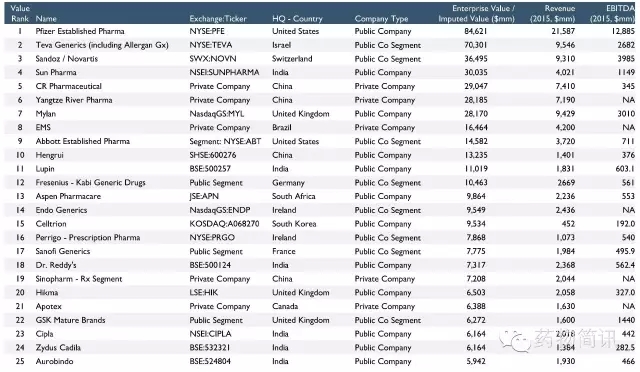Click the Revenue (2015, $mm) header
Image resolution: width=640 pixels, height=372 pixels.
pos(553,13)
